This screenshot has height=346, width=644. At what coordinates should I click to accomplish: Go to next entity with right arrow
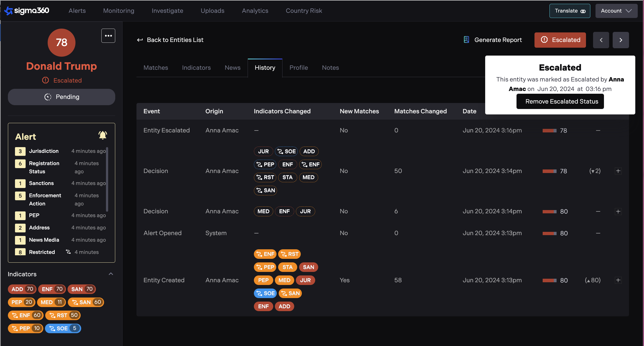(x=621, y=40)
